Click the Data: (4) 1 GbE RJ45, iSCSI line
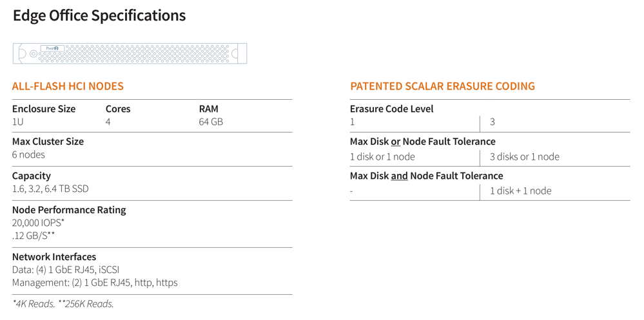The width and height of the screenshot is (644, 320). pos(66,270)
